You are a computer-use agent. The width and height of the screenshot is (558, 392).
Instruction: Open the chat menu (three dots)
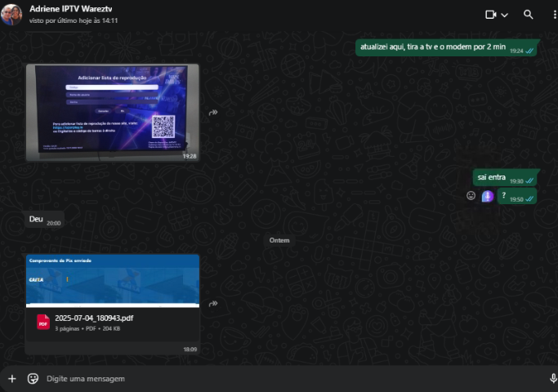(555, 15)
